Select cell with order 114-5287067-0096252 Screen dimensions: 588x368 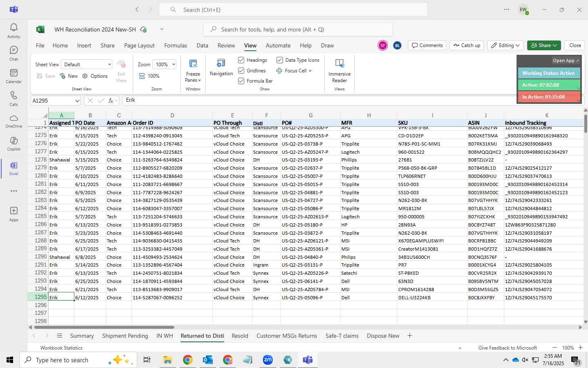[x=172, y=297]
